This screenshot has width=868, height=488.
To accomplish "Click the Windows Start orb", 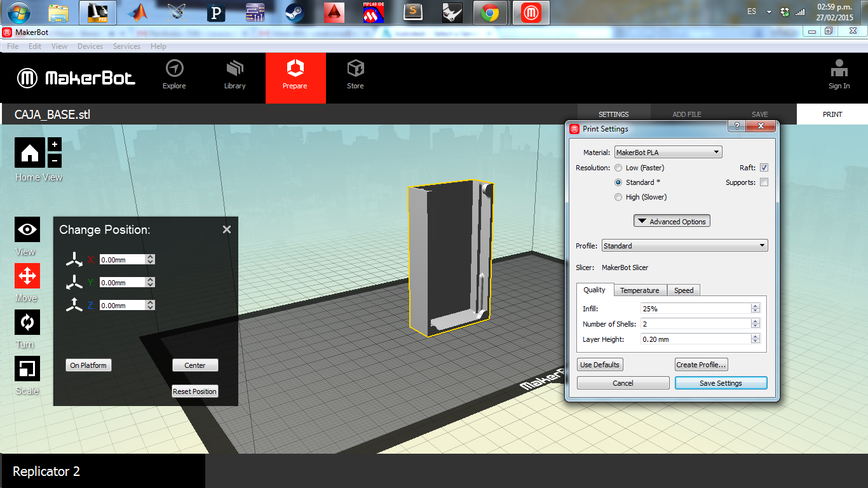I will point(18,12).
